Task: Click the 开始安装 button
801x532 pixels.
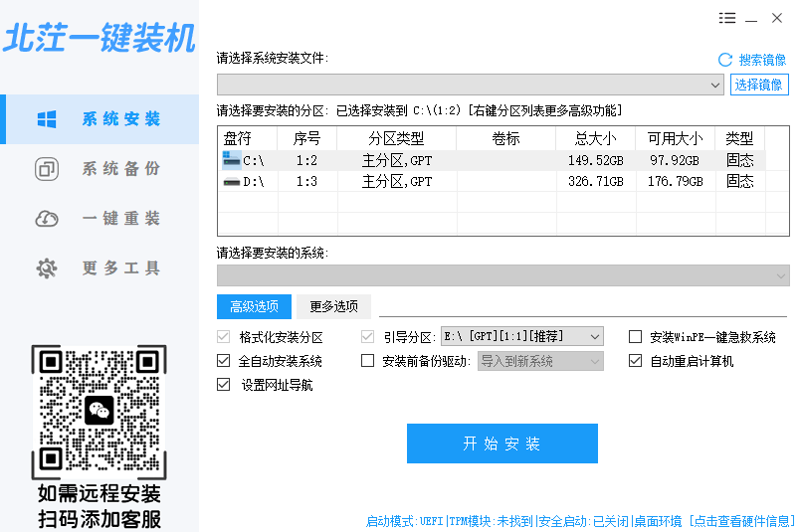Action: tap(502, 443)
